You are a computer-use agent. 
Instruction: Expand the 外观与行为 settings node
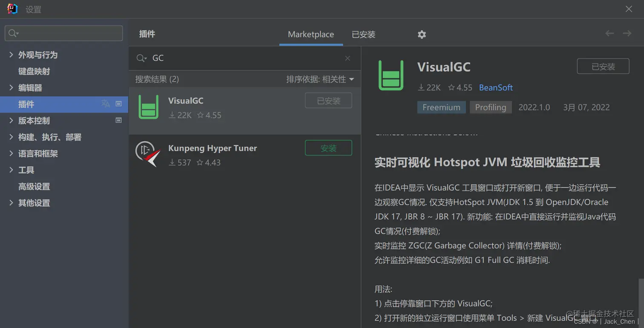[11, 55]
